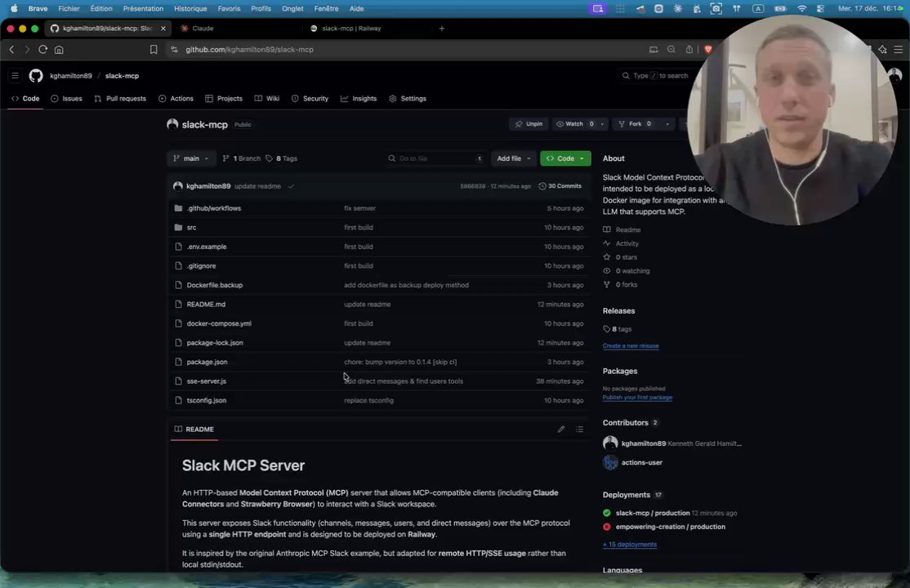Open the src folder
Image resolution: width=910 pixels, height=588 pixels.
[x=191, y=227]
